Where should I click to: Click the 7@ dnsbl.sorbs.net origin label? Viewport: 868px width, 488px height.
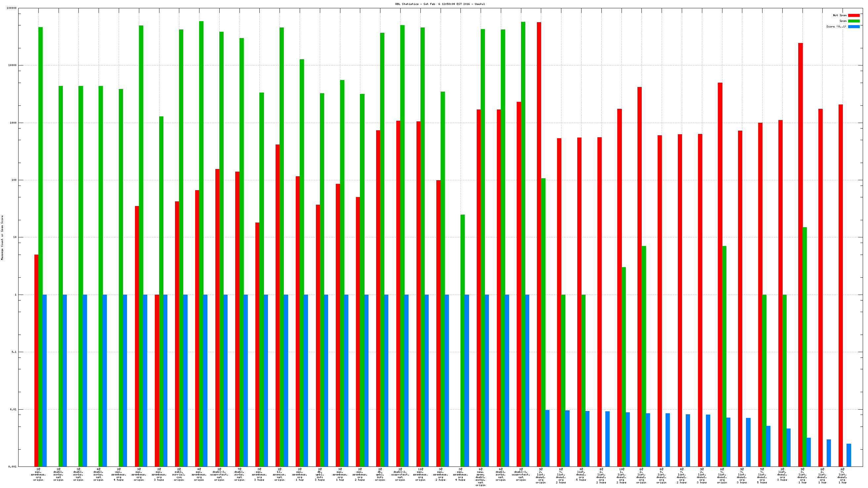[x=239, y=474]
